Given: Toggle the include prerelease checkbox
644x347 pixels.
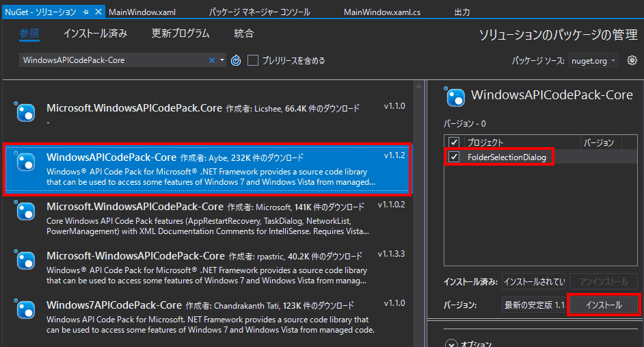Looking at the screenshot, I should pyautogui.click(x=253, y=60).
